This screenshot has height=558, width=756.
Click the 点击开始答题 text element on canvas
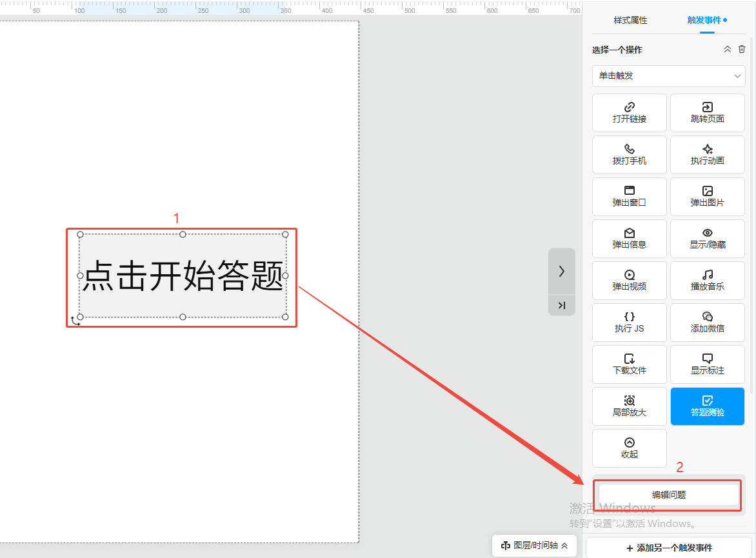[x=183, y=276]
